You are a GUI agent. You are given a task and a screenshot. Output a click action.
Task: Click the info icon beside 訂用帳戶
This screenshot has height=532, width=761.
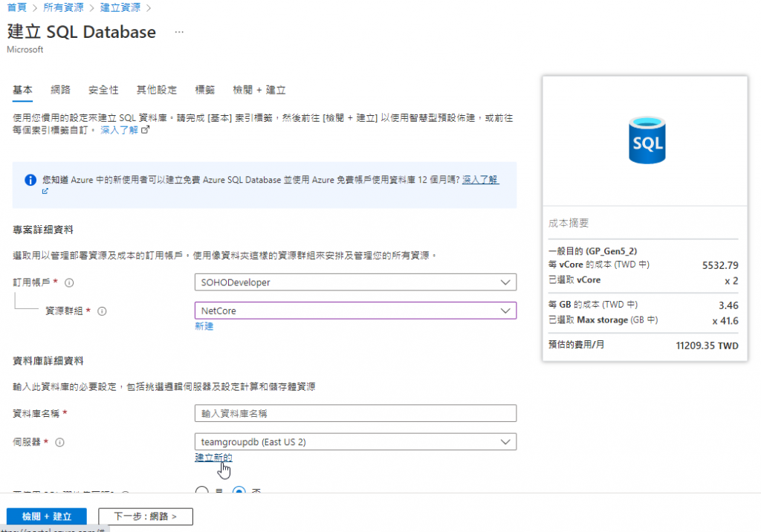(x=69, y=282)
